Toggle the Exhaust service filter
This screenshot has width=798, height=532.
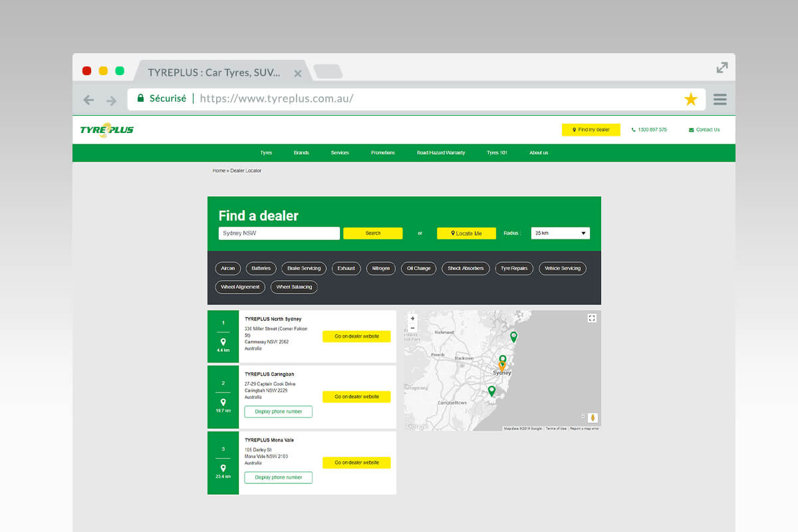coord(346,269)
